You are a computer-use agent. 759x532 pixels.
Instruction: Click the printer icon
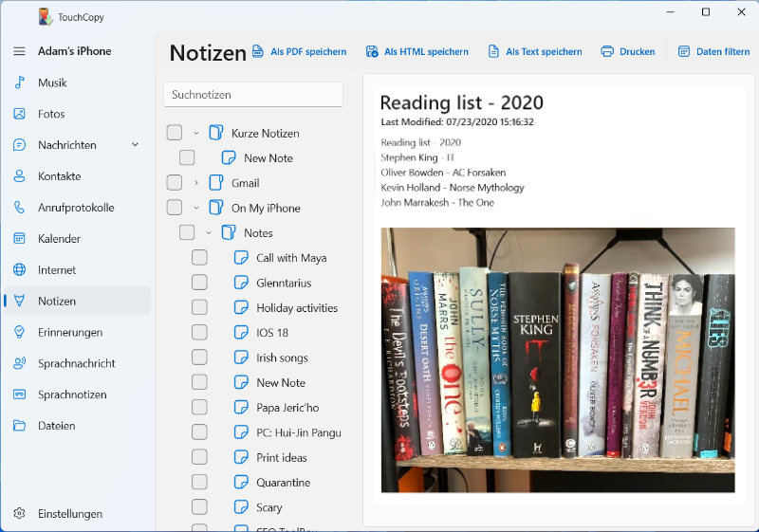[x=607, y=51]
